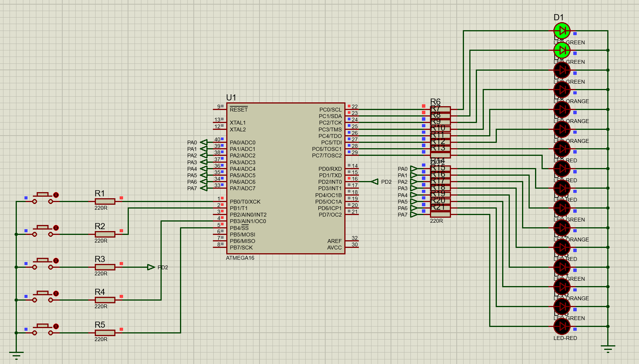Click the RESET pin label on U1
The width and height of the screenshot is (639, 364).
239,110
